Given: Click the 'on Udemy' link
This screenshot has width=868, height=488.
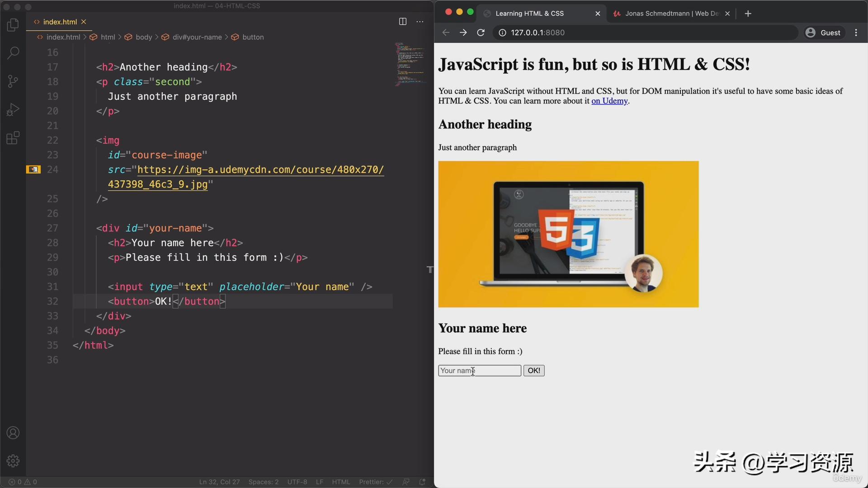Looking at the screenshot, I should click(x=609, y=101).
